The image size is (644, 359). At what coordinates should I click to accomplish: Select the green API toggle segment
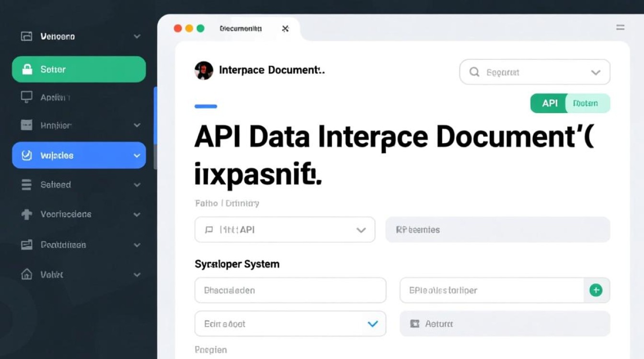pos(549,103)
